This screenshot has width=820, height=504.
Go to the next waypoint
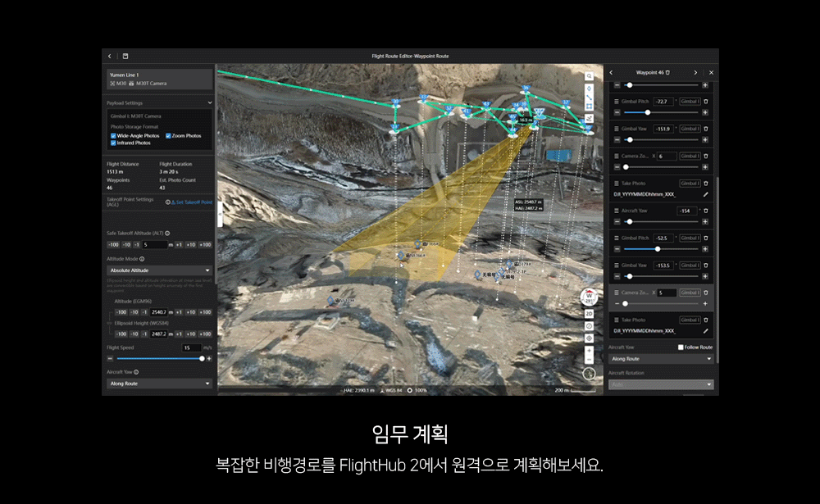click(695, 73)
